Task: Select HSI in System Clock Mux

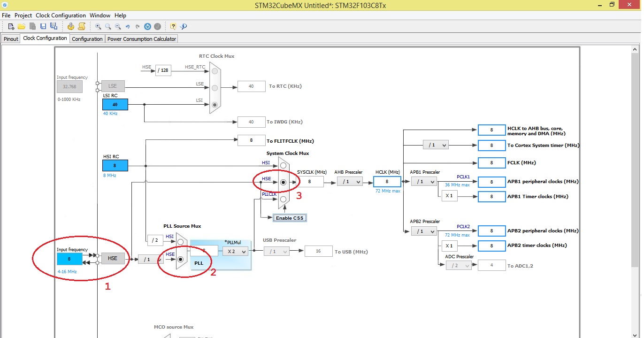Action: pyautogui.click(x=283, y=166)
